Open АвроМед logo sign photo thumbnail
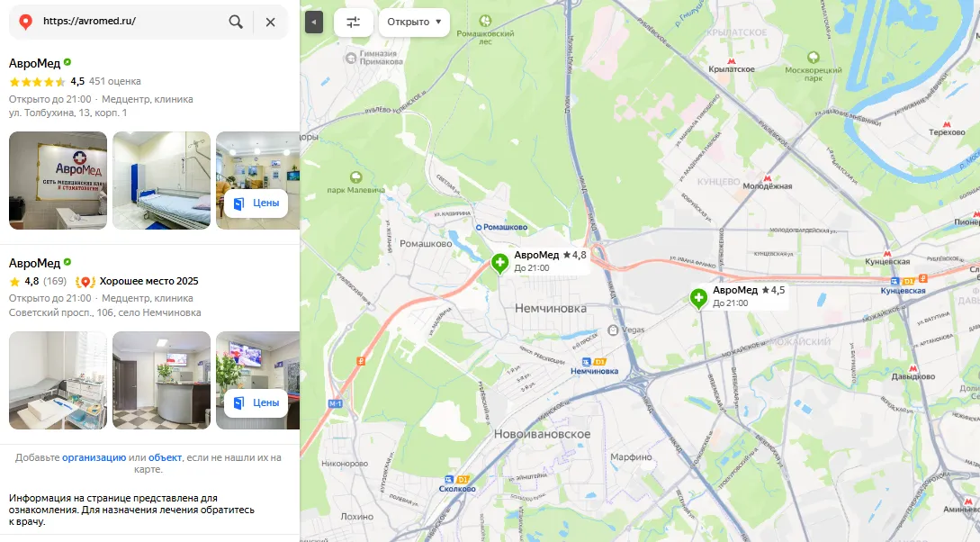 click(x=58, y=180)
